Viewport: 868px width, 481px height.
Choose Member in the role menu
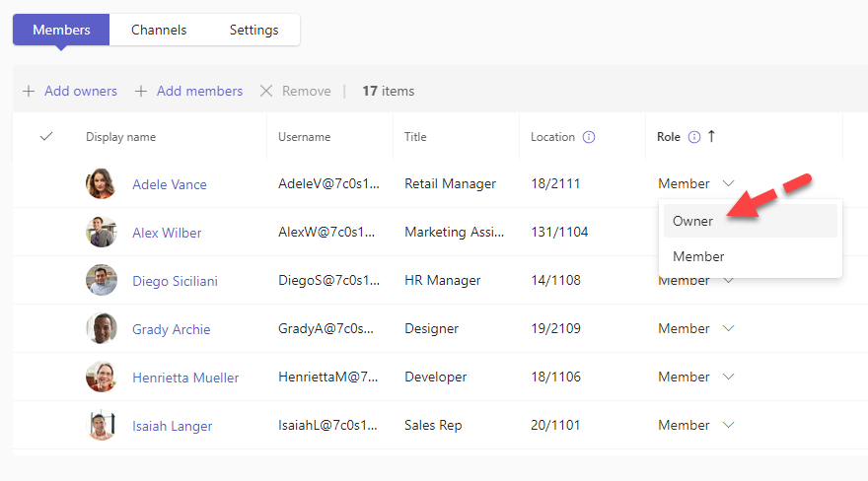tap(750, 256)
